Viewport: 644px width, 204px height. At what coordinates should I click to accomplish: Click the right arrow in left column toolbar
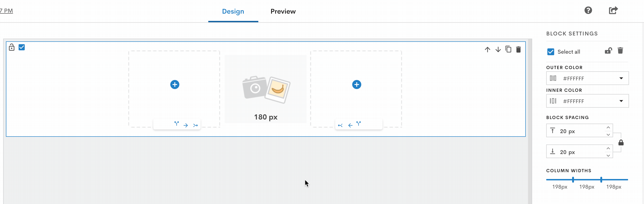[186, 125]
